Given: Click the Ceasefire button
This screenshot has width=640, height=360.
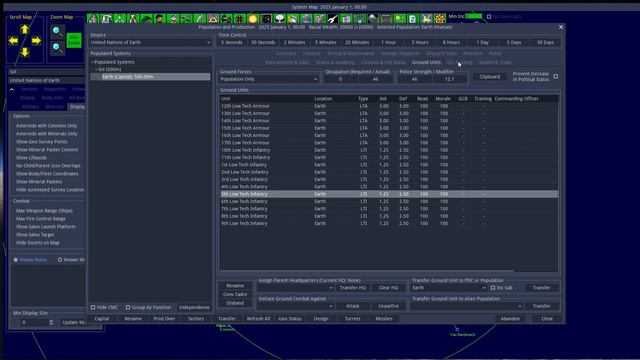Looking at the screenshot, I should (388, 306).
